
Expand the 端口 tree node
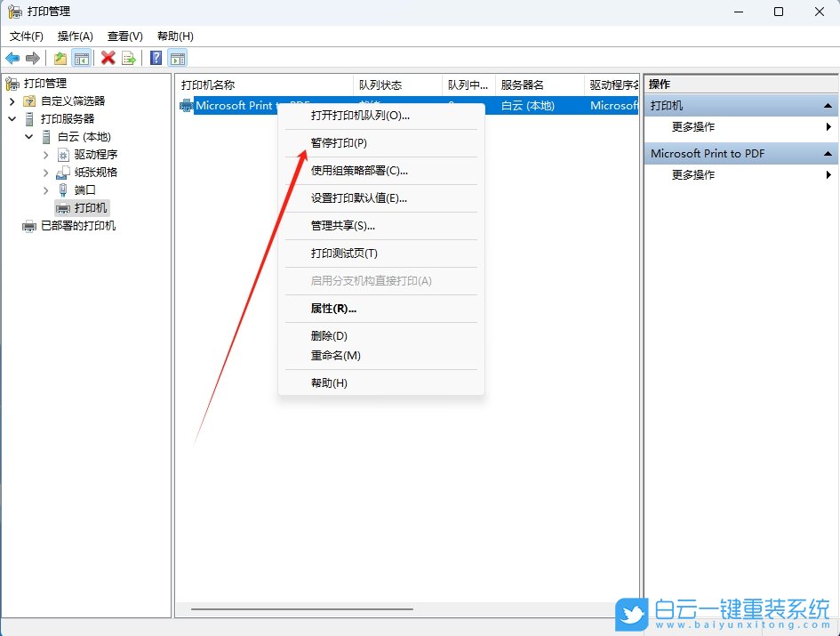(x=45, y=189)
